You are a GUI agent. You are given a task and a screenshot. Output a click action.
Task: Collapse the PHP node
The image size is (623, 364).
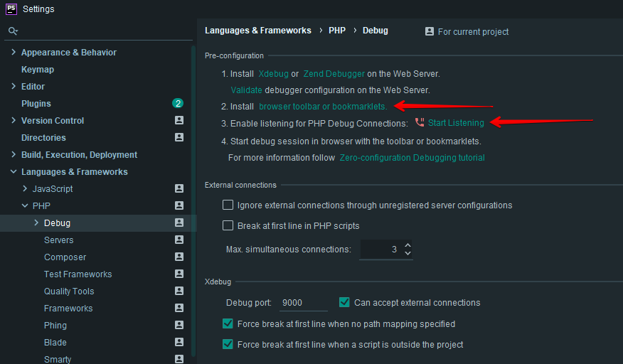25,206
